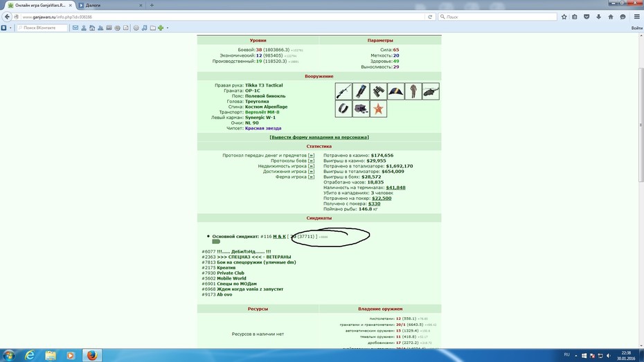644x362 pixels.
Task: Click the VK messages envelope icon
Action: (75, 28)
